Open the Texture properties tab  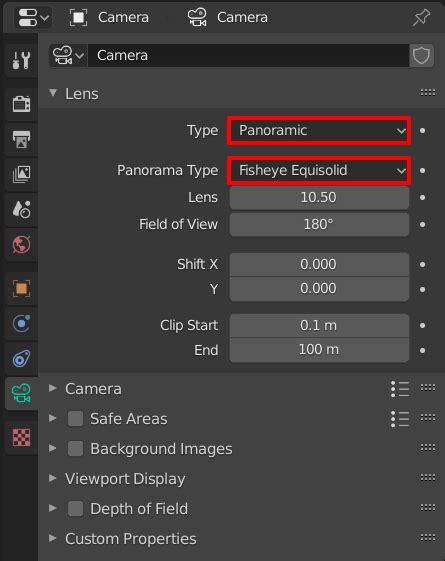[x=21, y=437]
